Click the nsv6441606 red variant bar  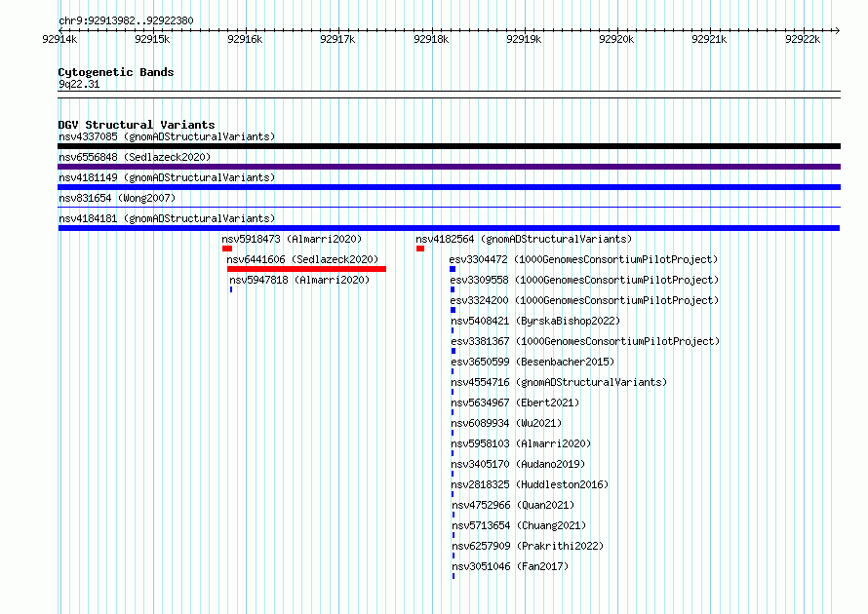[x=306, y=269]
